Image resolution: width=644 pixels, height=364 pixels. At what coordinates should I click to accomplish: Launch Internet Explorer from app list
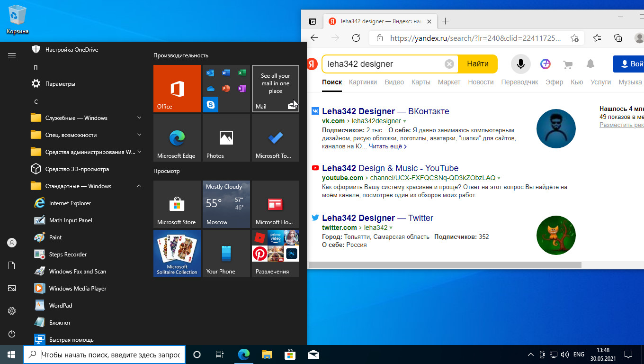[x=87, y=203]
